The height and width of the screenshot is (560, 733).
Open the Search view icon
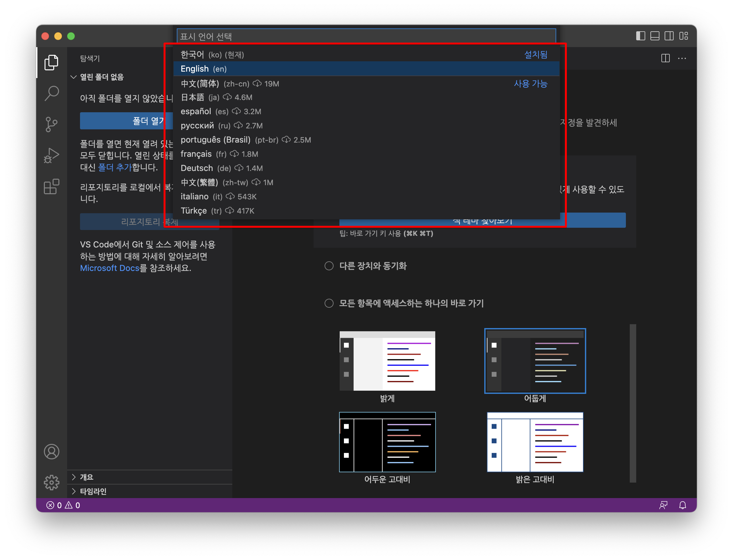coord(51,93)
